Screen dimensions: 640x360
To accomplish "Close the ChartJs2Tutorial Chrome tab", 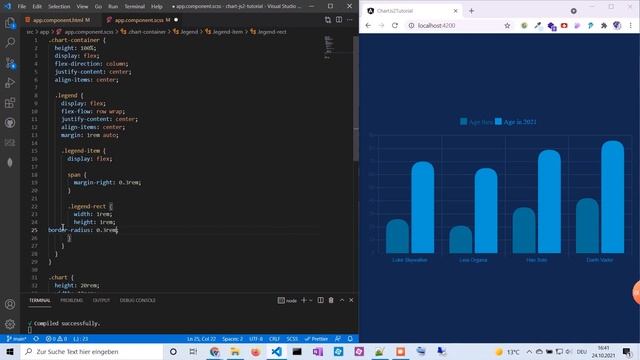I will pos(456,11).
